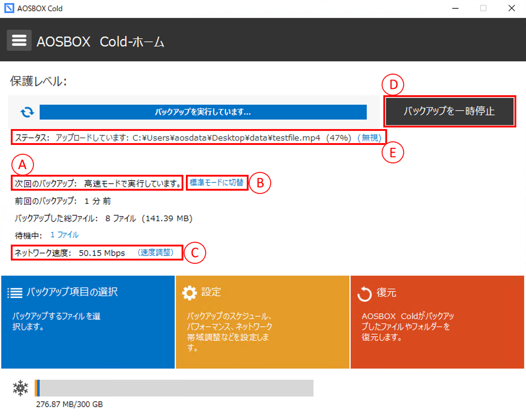
Task: Minimize the AOSBOX Cold window
Action: [455, 8]
